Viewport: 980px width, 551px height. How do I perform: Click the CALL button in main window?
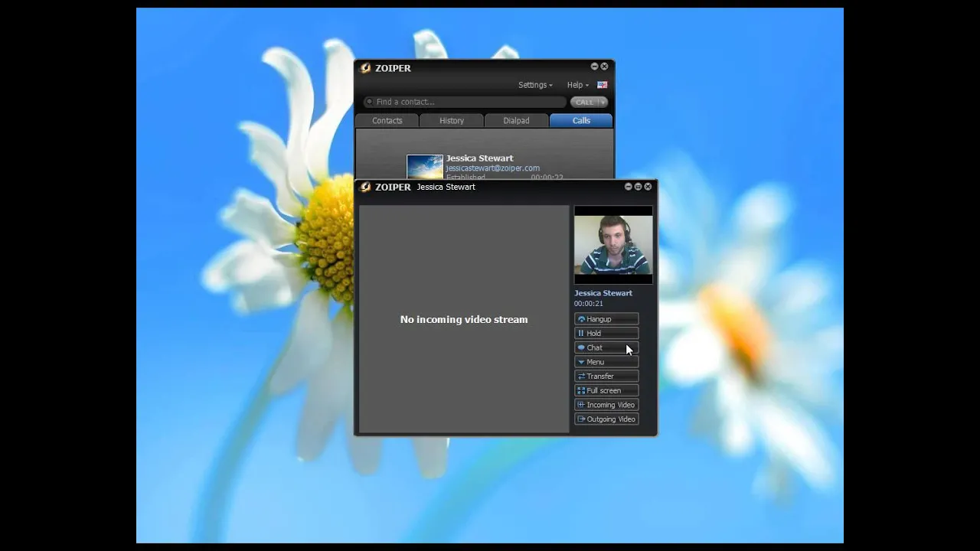pos(584,102)
